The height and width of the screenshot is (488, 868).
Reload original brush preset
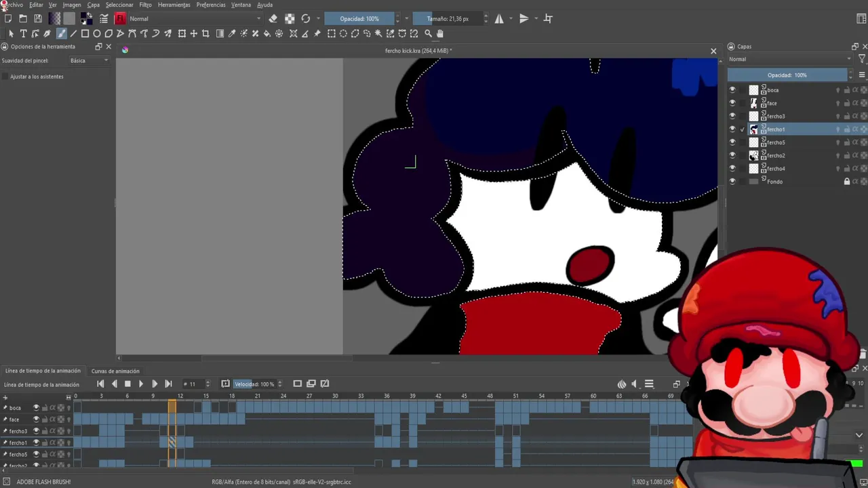306,18
